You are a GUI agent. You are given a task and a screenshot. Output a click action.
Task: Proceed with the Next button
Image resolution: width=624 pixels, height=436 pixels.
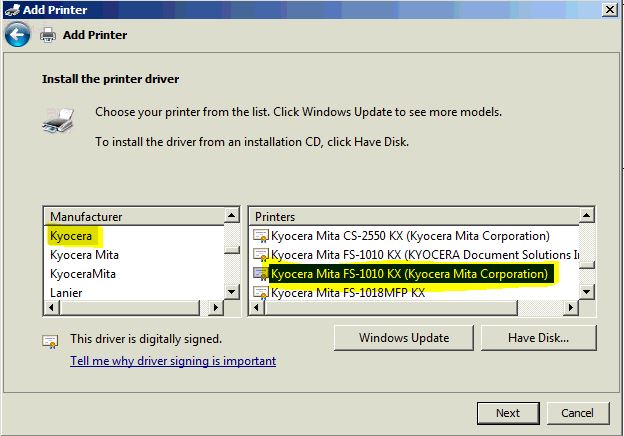pos(508,413)
